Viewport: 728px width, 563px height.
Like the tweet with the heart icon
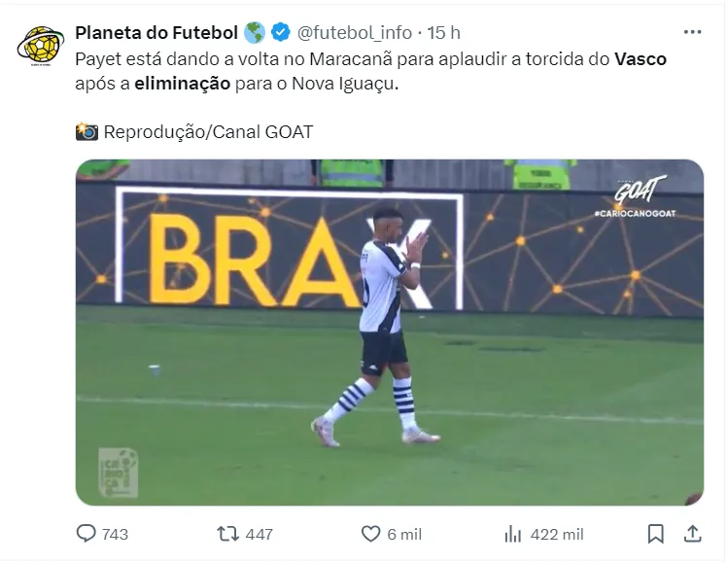[370, 534]
